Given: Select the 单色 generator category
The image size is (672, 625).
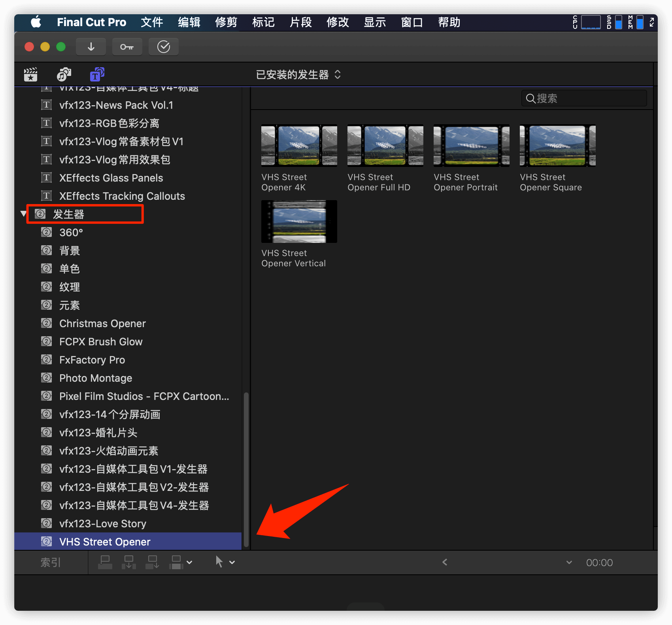Looking at the screenshot, I should [128, 269].
